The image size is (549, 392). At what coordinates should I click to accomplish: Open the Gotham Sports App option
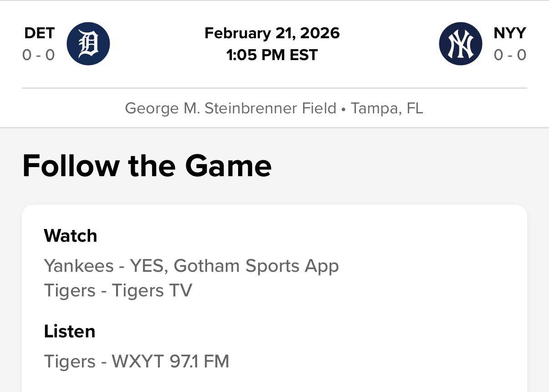[x=256, y=266]
